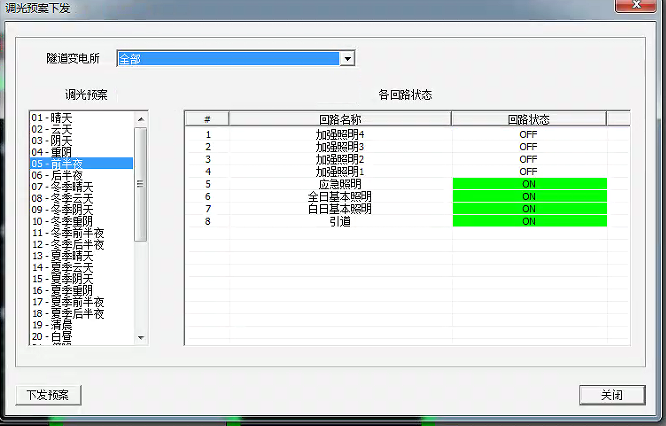Click the OFF status for 加强照明4
This screenshot has height=426, width=666.
[x=529, y=134]
